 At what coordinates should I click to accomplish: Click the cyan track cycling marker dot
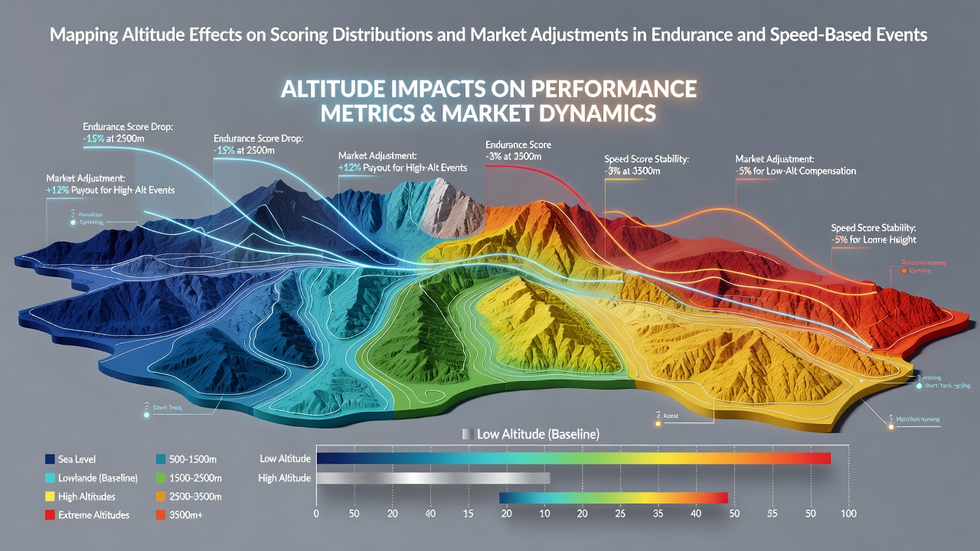coord(920,387)
